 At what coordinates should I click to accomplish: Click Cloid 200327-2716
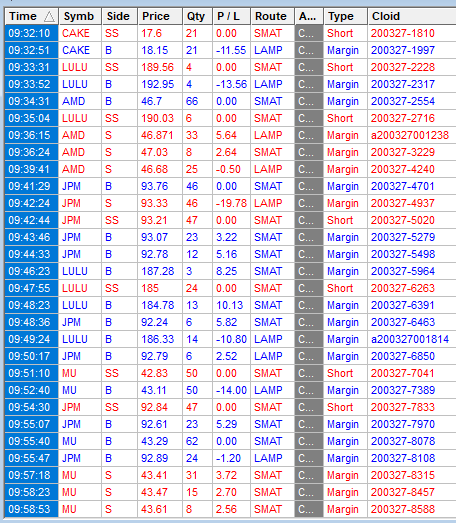pyautogui.click(x=403, y=118)
